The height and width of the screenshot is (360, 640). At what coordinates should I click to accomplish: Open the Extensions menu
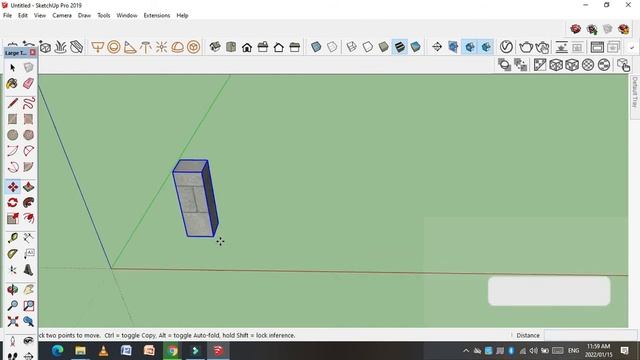click(157, 16)
